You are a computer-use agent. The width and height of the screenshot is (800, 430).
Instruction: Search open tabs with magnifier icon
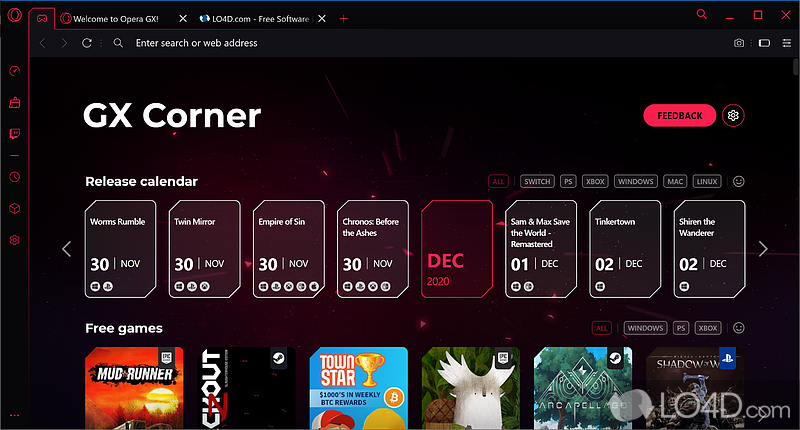point(702,14)
